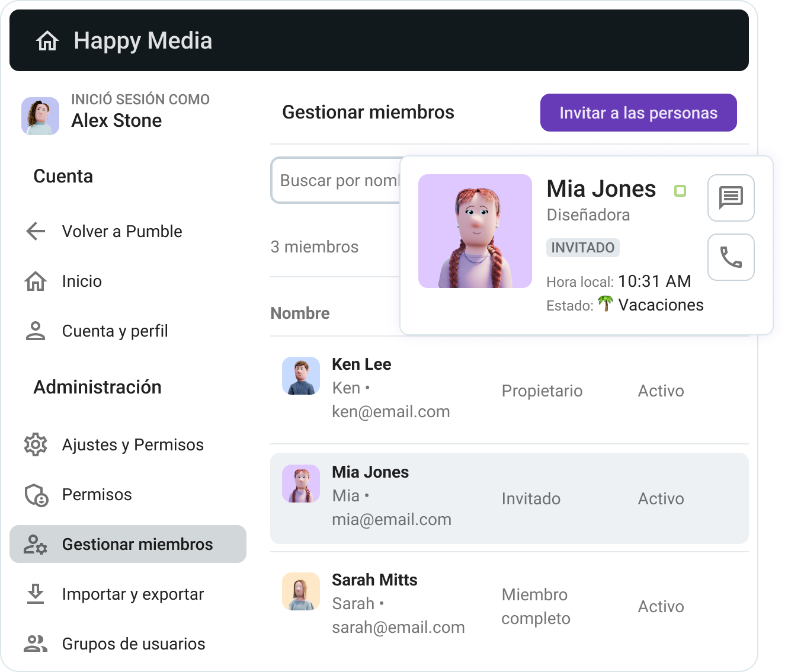This screenshot has height=672, width=788.
Task: Select the Inicio home icon in sidebar
Action: (36, 281)
